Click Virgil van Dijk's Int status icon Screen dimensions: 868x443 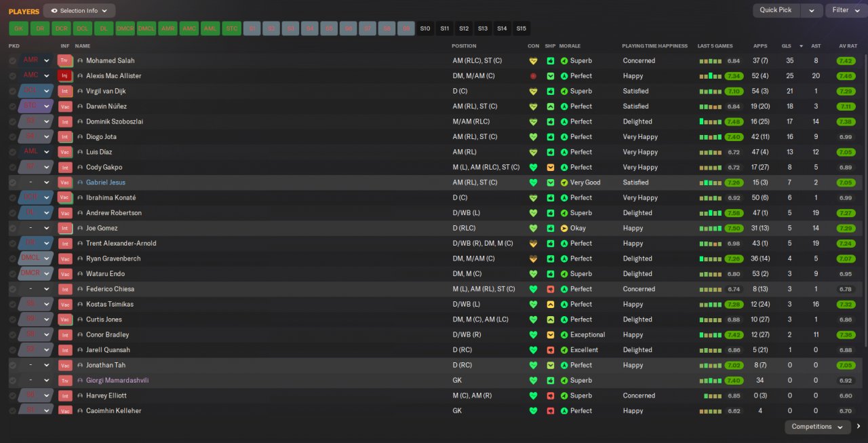[x=65, y=91]
